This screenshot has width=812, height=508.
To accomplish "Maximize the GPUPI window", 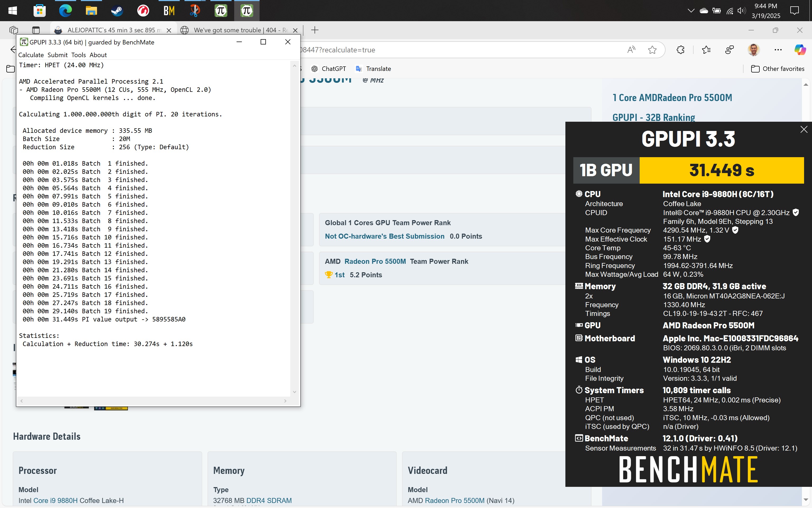I will coord(263,42).
